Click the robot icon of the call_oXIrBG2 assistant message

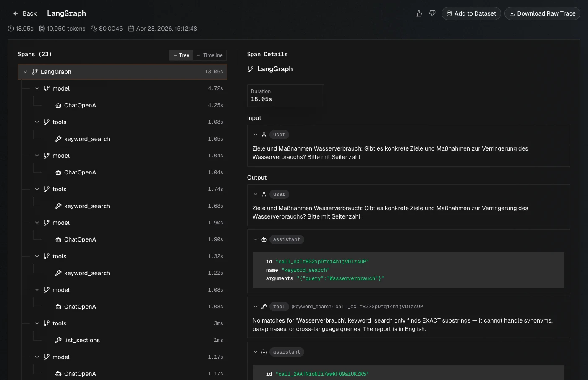pos(264,239)
